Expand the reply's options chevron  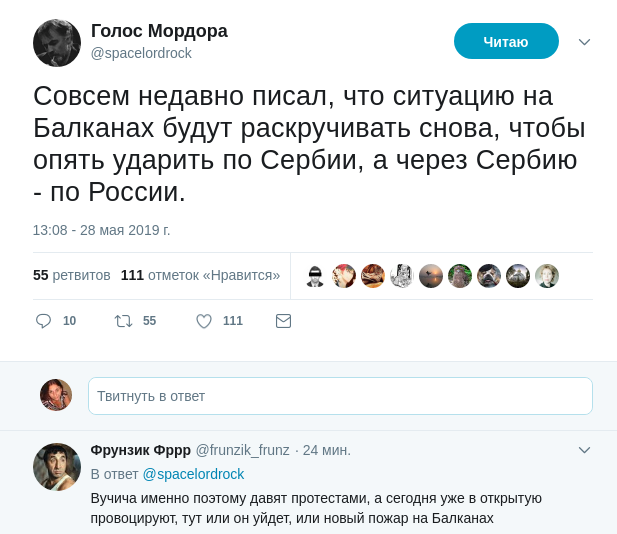[x=585, y=450]
